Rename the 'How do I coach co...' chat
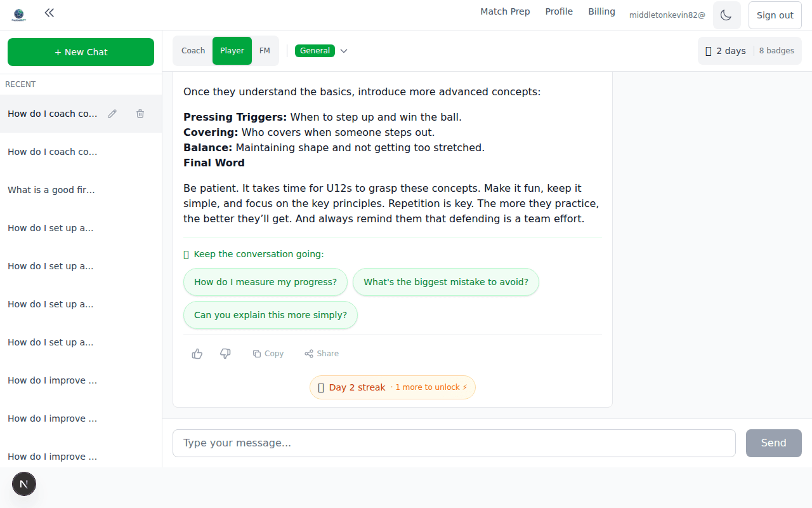The width and height of the screenshot is (812, 508). tap(112, 113)
